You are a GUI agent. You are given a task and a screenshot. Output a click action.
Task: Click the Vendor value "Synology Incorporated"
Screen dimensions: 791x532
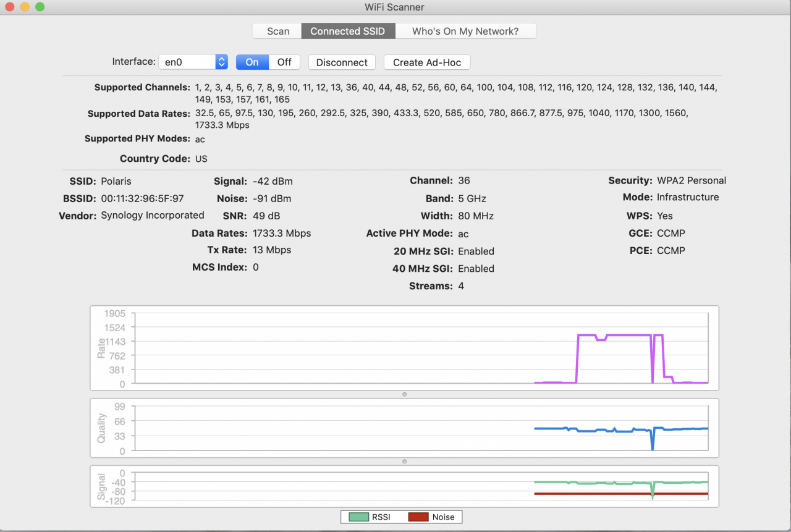click(153, 216)
